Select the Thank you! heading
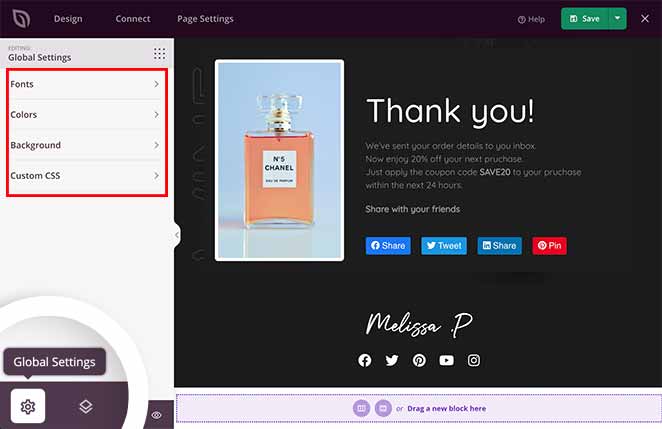Image resolution: width=662 pixels, height=429 pixels. (450, 111)
